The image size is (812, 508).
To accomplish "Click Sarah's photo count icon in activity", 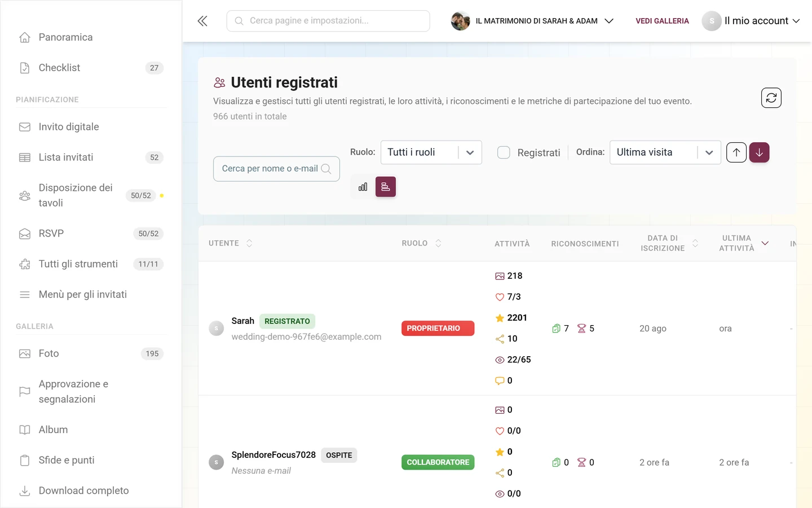I will [500, 276].
